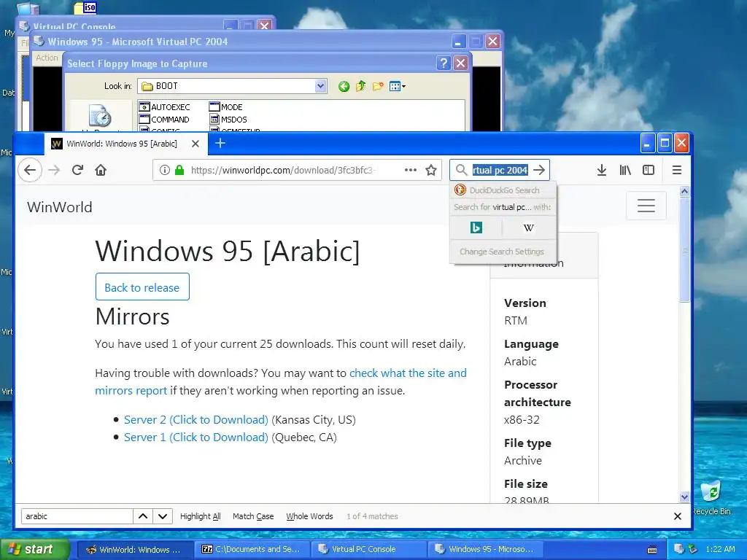This screenshot has width=747, height=560.
Task: View site information icon in address bar
Action: [164, 170]
